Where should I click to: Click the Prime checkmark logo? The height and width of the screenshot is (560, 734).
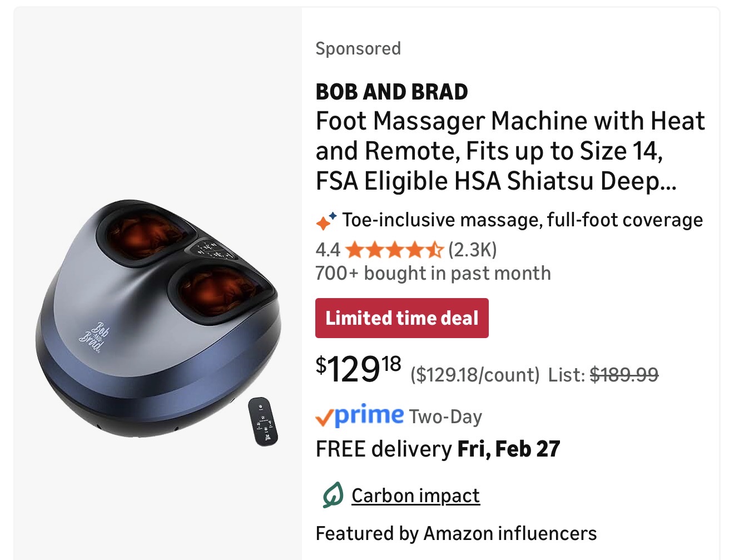pyautogui.click(x=359, y=416)
